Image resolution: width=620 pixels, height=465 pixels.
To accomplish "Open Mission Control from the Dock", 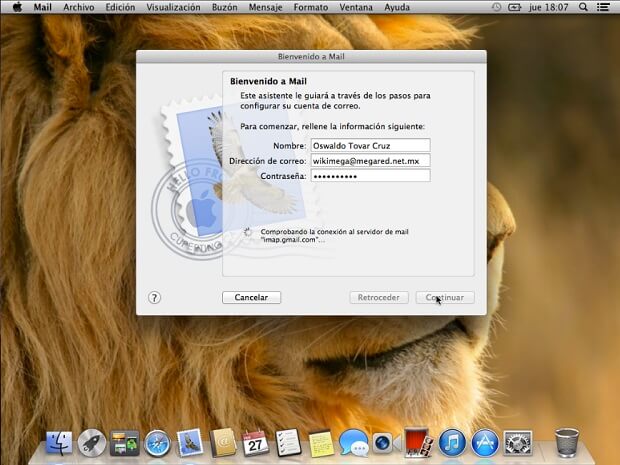I will [125, 442].
